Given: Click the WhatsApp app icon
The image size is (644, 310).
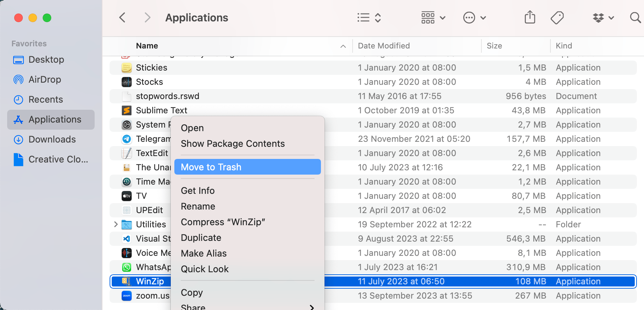Looking at the screenshot, I should [x=127, y=267].
